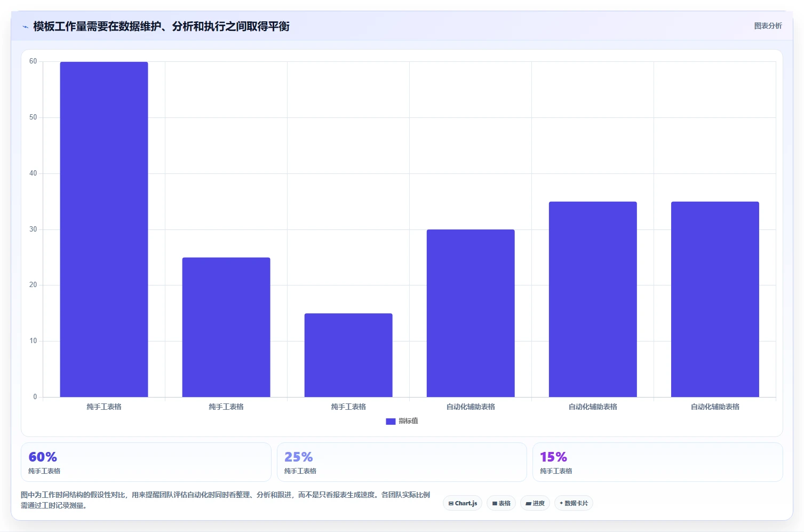Click the 纯手工表格 axis label under the 15 bar
The width and height of the screenshot is (804, 532).
[x=348, y=407]
